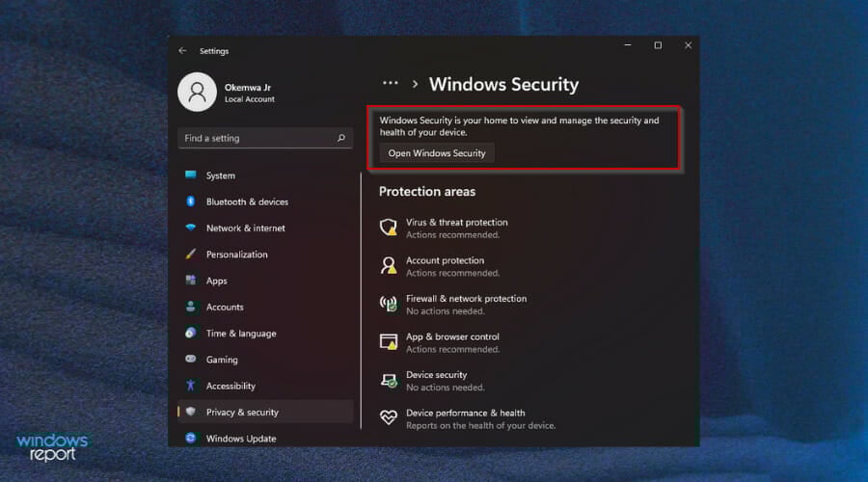Click the Find a setting field
Viewport: 868px width, 482px height.
point(265,138)
